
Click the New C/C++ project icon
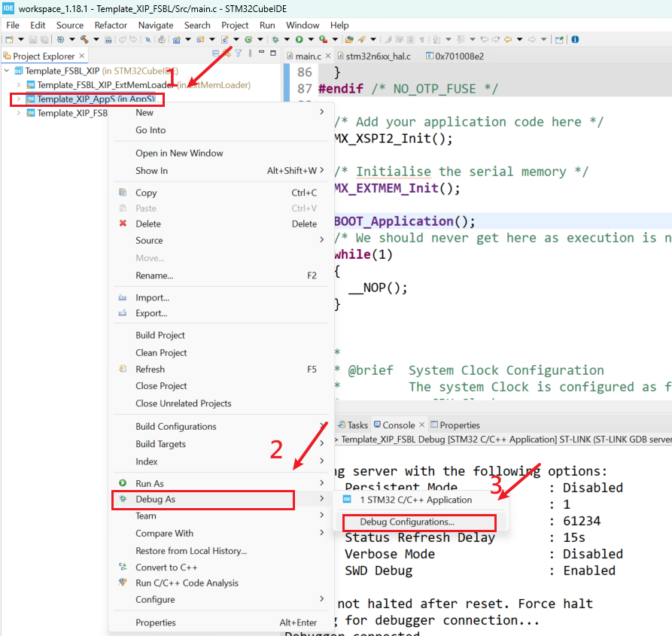point(177,39)
